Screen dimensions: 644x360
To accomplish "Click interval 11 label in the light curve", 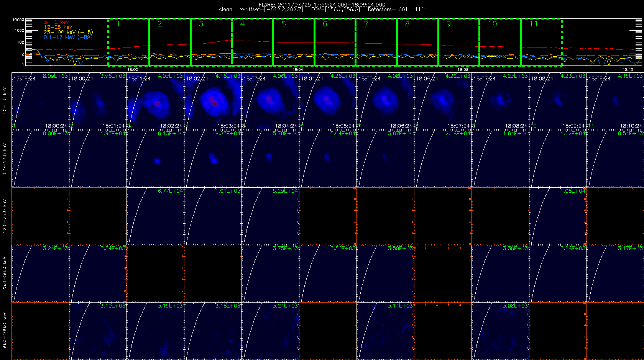I will pyautogui.click(x=534, y=24).
